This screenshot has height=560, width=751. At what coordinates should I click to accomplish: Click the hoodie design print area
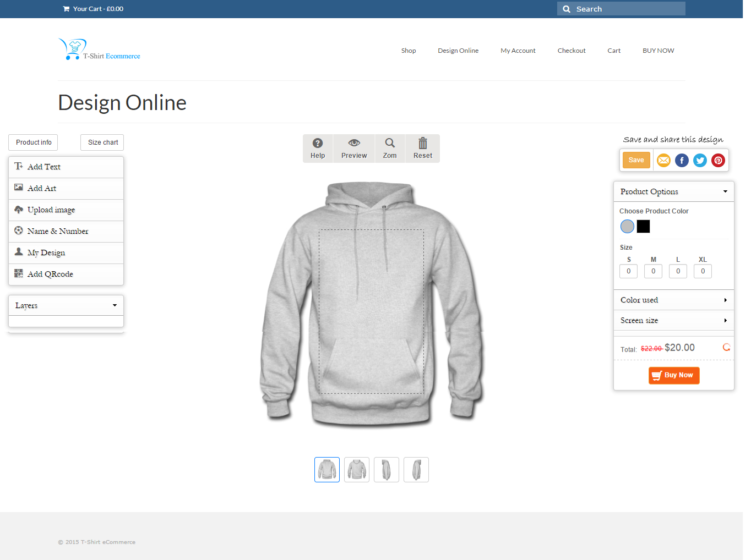point(372,311)
